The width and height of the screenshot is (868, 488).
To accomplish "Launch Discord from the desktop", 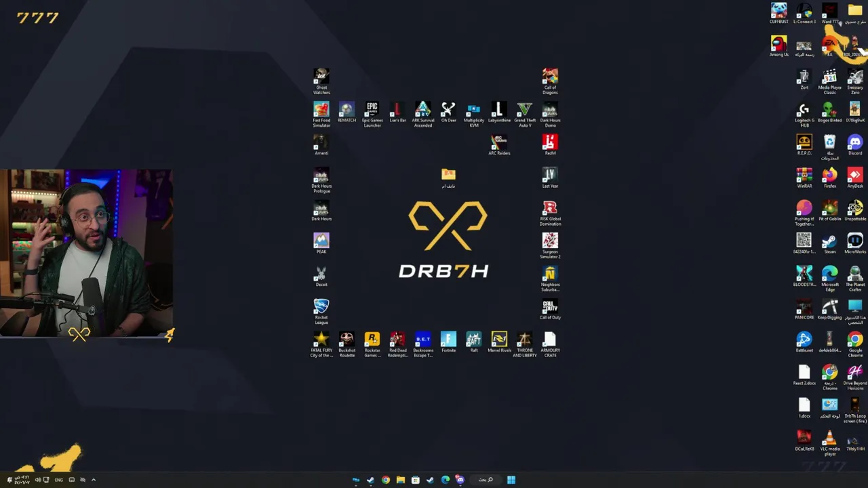I will click(x=855, y=145).
